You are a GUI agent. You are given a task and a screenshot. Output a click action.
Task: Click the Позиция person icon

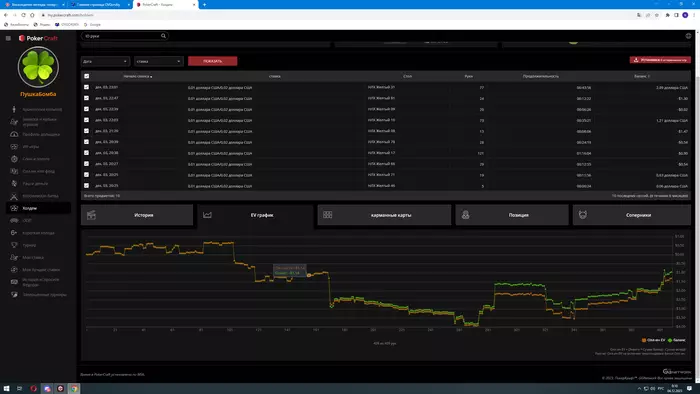click(466, 215)
